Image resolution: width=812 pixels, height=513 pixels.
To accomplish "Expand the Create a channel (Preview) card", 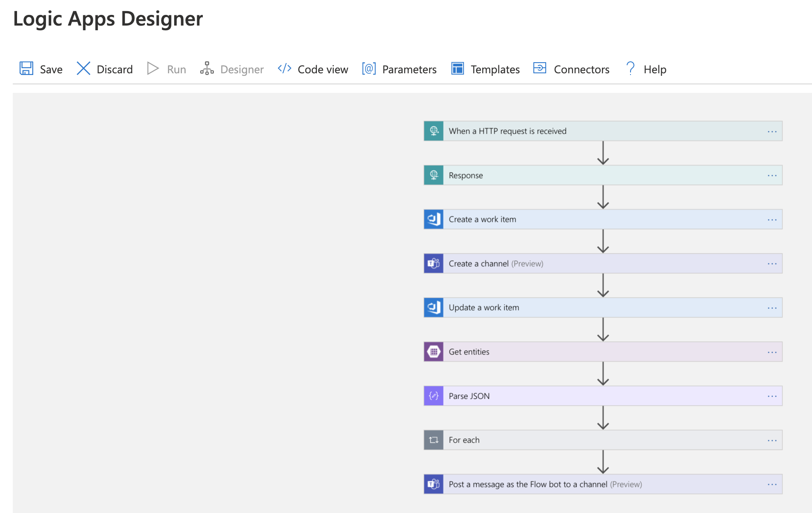I will 603,263.
